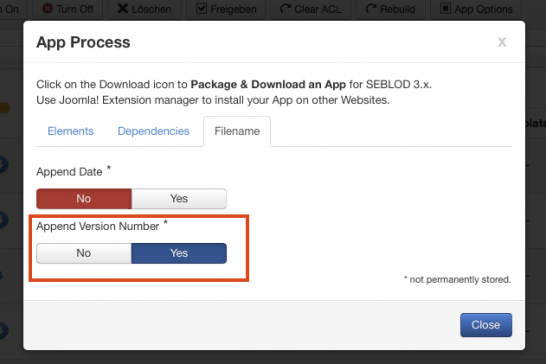Viewport: 546px width, 364px height.
Task: Dismiss dialog with the X icon
Action: (502, 42)
